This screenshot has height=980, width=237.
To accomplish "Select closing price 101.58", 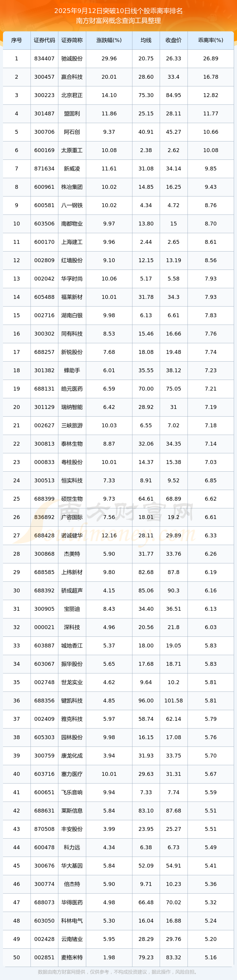I will pyautogui.click(x=173, y=700).
